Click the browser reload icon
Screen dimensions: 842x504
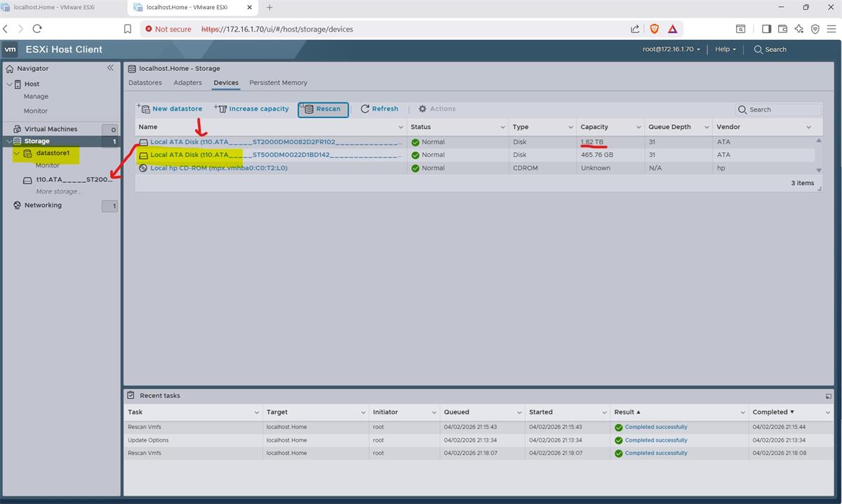coord(37,29)
